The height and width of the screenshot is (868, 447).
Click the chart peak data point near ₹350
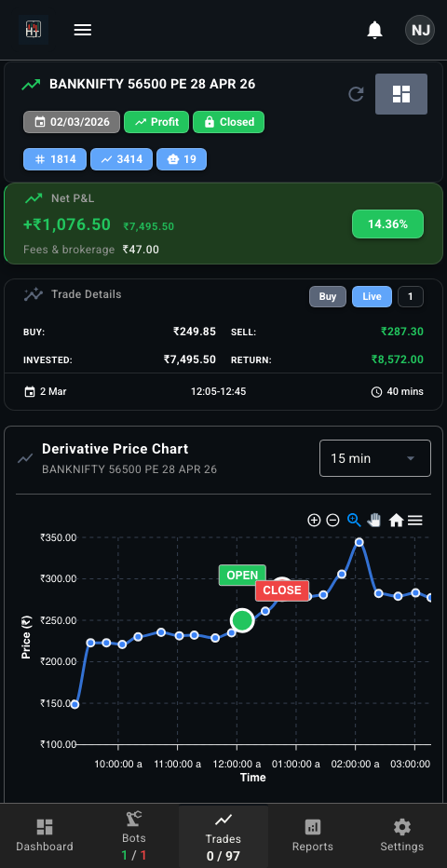tap(359, 542)
